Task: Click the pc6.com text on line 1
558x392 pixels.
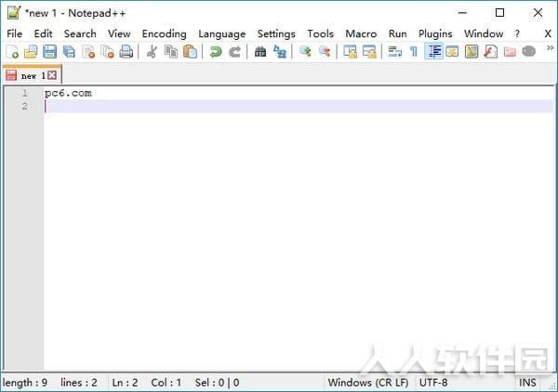Action: [x=68, y=93]
